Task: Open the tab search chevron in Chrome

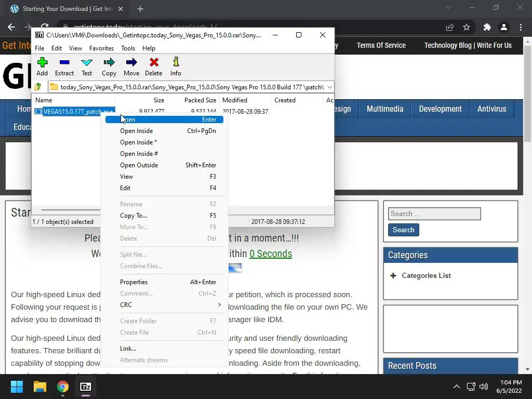Action: [x=448, y=7]
